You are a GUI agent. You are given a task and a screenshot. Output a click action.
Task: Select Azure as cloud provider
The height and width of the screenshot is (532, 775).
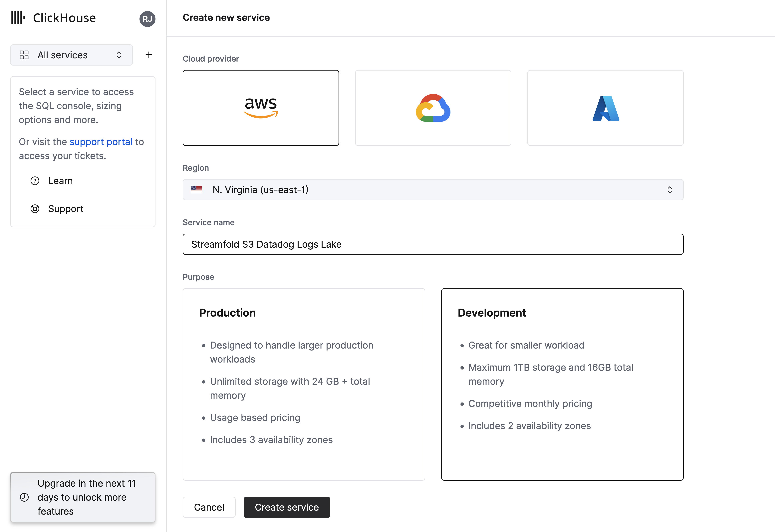tap(605, 108)
